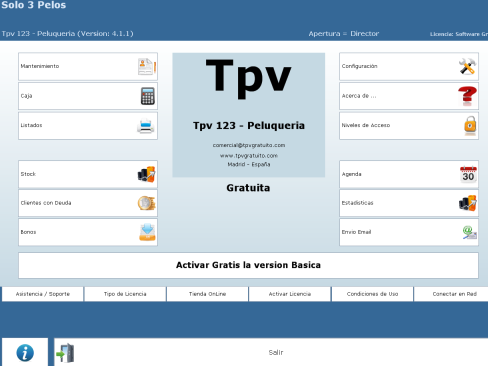488x366 pixels.
Task: Click the Configuración tools icon
Action: pyautogui.click(x=467, y=66)
